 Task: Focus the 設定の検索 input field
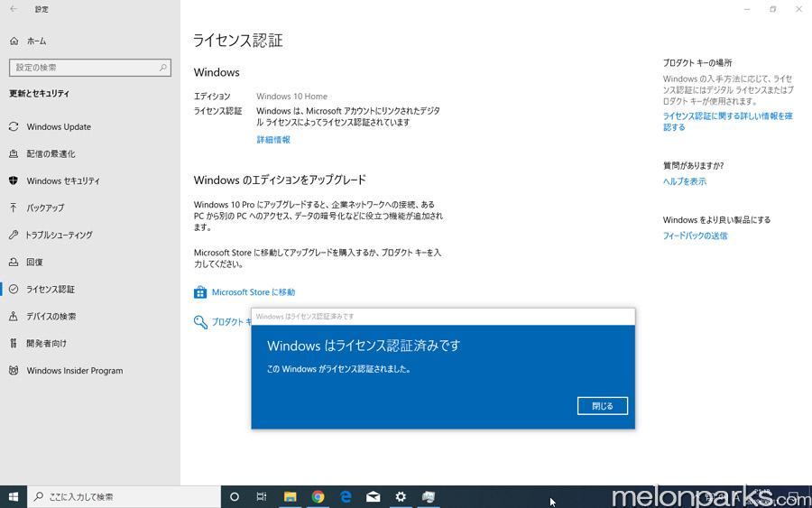click(x=90, y=68)
